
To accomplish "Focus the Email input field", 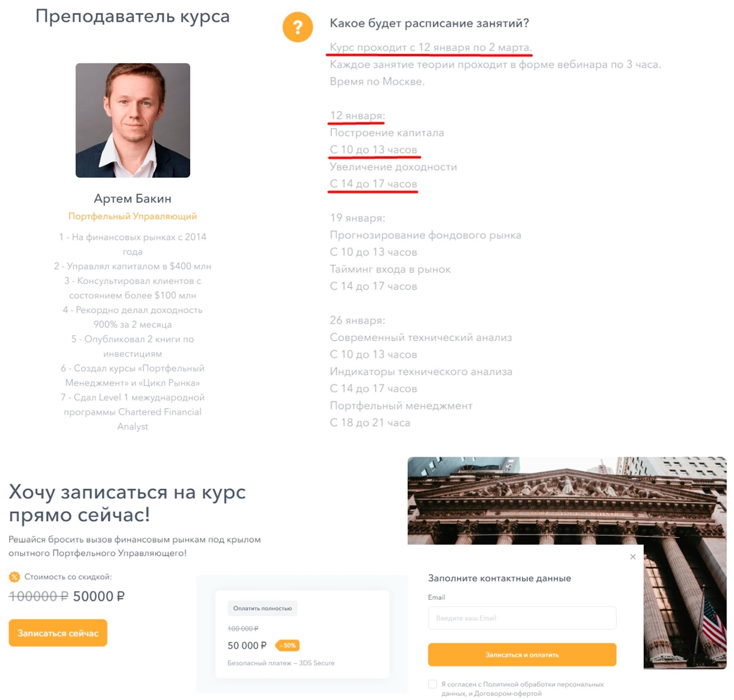I will pyautogui.click(x=522, y=618).
